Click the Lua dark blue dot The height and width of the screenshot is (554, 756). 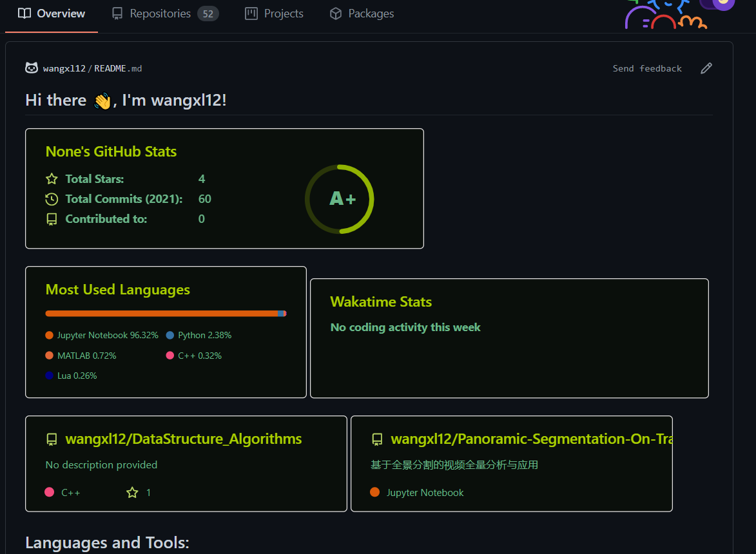pos(49,376)
